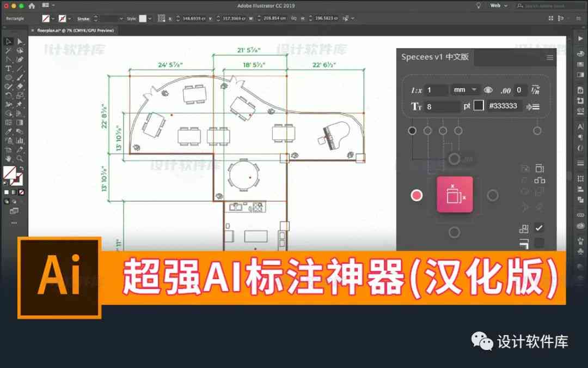Click fill swatch in control bar

tap(46, 18)
